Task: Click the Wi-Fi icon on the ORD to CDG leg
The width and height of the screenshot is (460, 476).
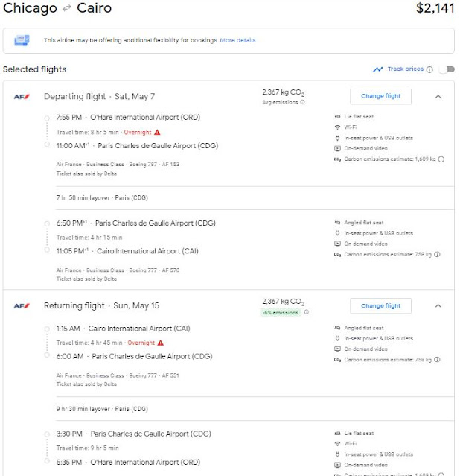Action: point(338,127)
